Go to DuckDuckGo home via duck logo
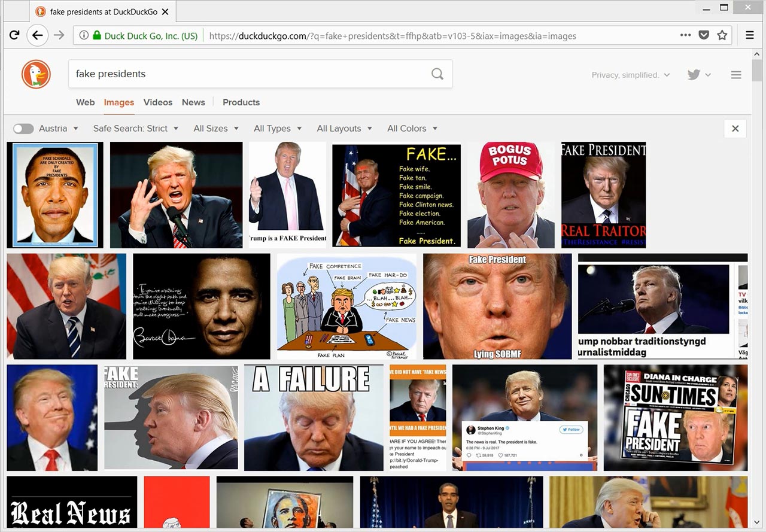 point(36,74)
